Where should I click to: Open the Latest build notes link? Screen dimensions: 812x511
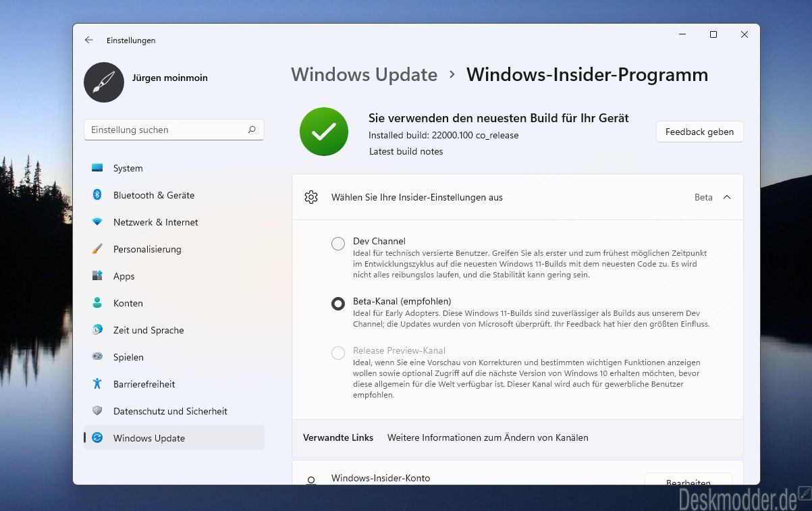pyautogui.click(x=406, y=151)
